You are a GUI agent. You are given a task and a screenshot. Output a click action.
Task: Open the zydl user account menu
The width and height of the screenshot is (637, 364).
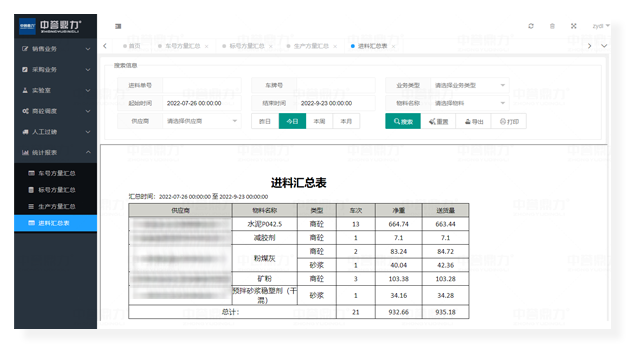point(601,26)
